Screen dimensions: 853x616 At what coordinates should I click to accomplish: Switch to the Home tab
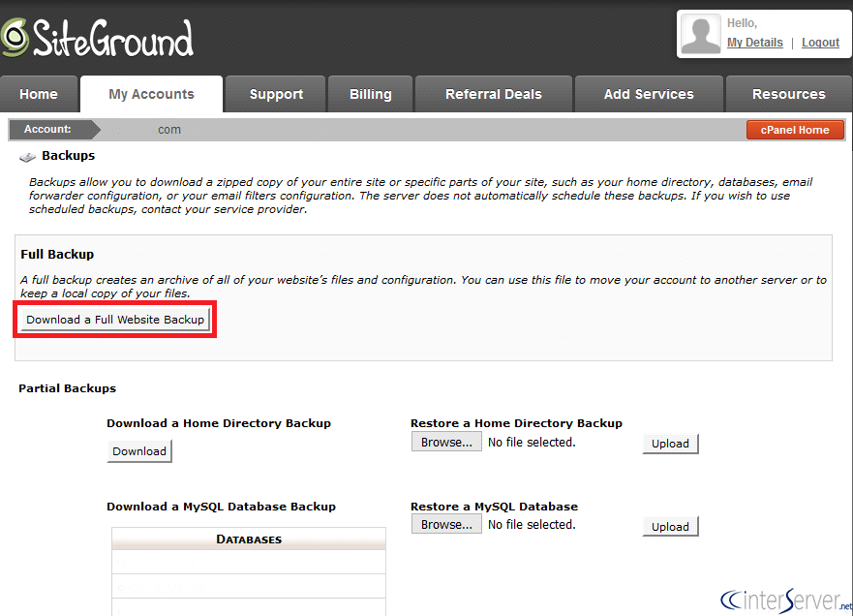[39, 94]
